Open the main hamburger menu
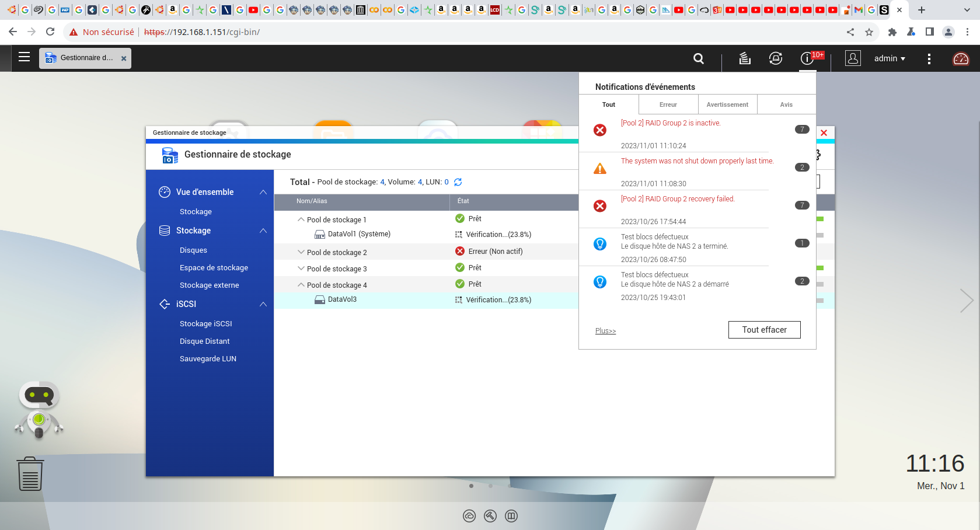Screen dimensions: 980x530 (24, 57)
